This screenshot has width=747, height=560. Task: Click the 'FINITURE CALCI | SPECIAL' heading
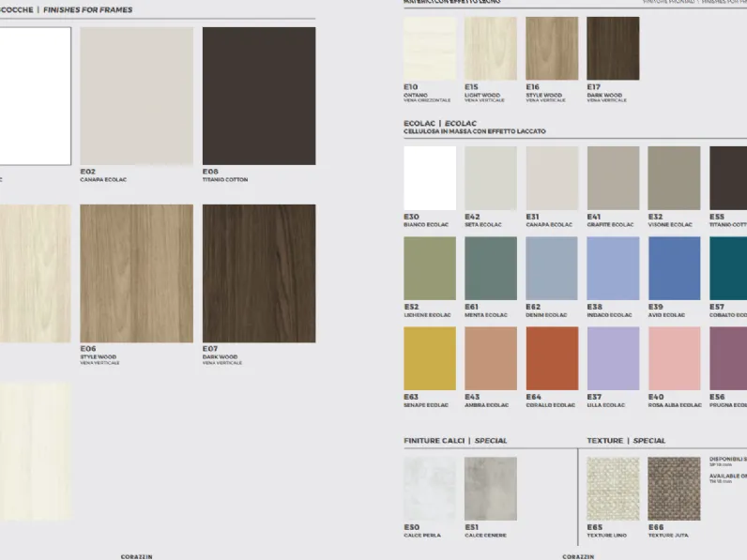click(x=455, y=441)
